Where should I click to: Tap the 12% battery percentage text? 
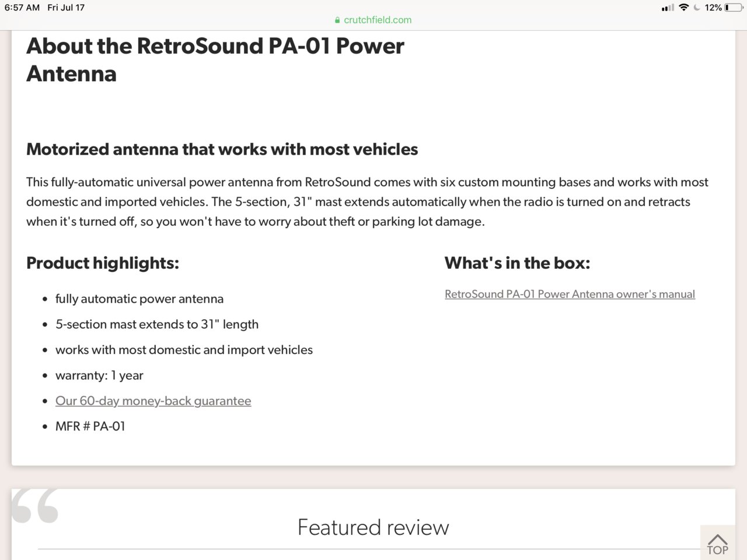click(x=713, y=8)
